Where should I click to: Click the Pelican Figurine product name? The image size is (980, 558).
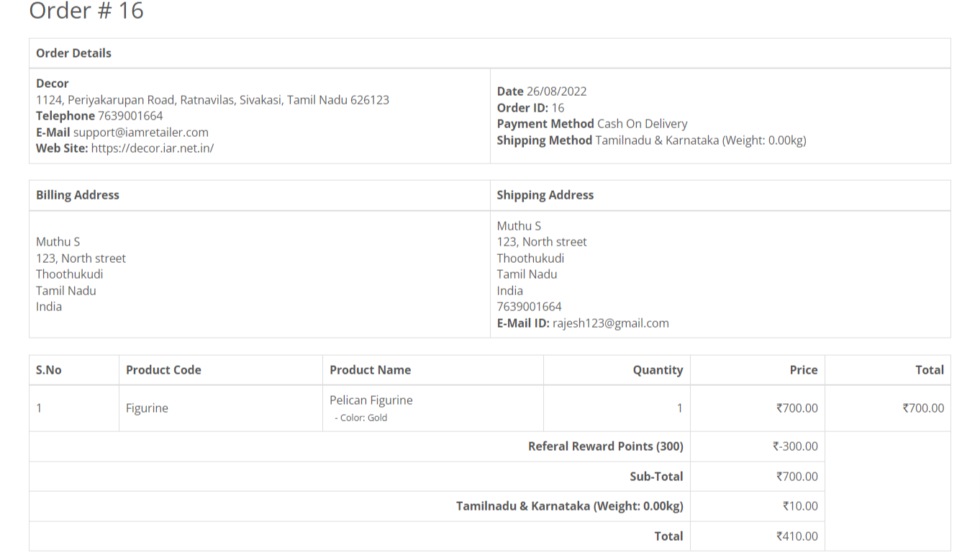point(371,400)
